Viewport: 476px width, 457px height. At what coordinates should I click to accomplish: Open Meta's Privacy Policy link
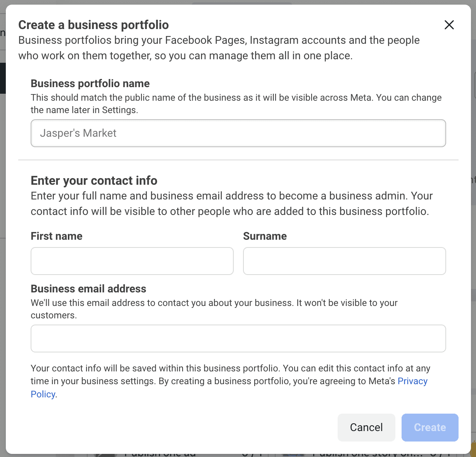pos(412,381)
